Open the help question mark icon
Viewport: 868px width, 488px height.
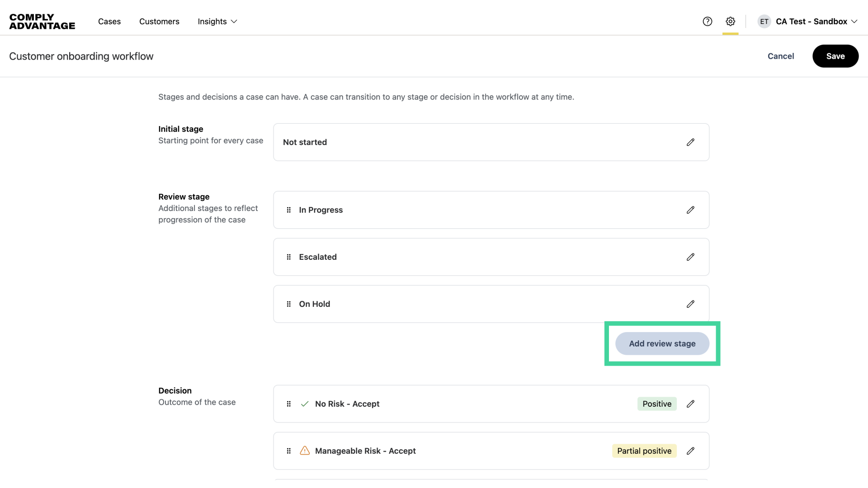pos(708,22)
